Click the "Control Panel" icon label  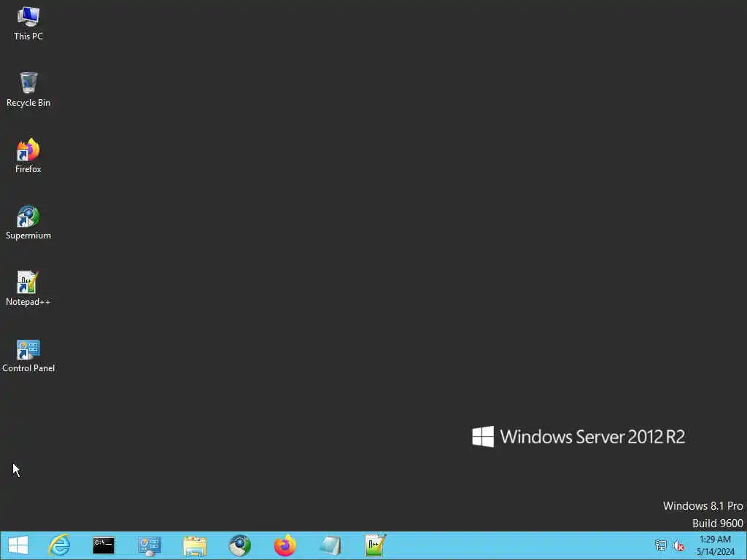[x=28, y=368]
